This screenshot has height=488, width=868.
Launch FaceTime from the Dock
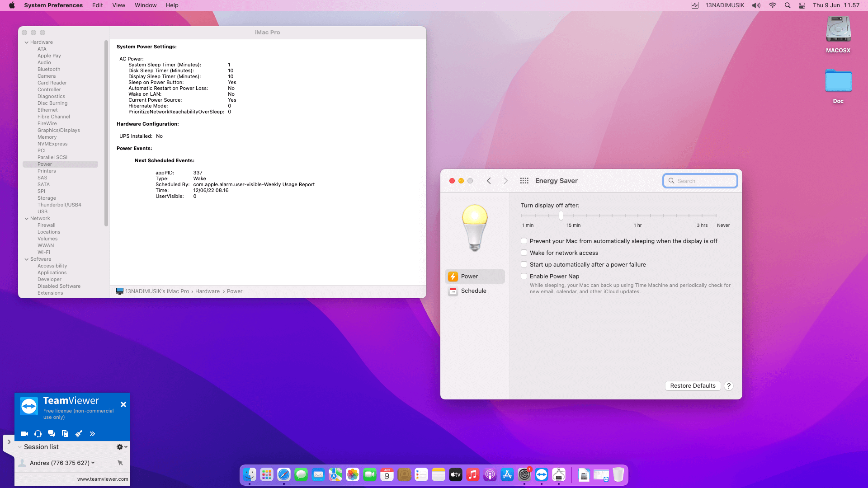click(x=370, y=474)
